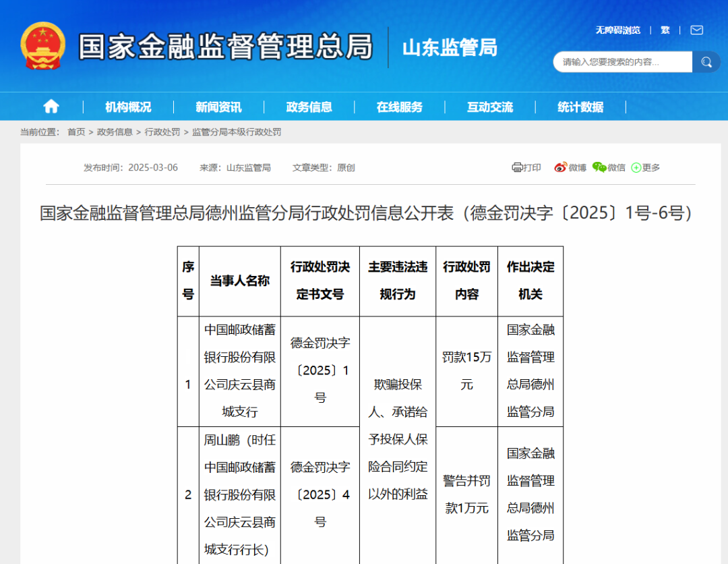Click the 文章类型: 原创 text
This screenshot has width=728, height=564.
(324, 167)
